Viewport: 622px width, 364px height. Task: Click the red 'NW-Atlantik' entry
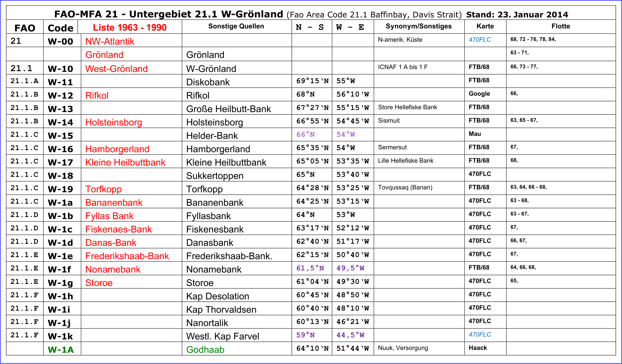109,41
